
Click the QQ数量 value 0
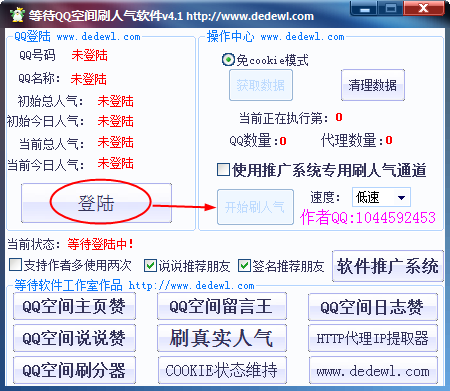283,141
